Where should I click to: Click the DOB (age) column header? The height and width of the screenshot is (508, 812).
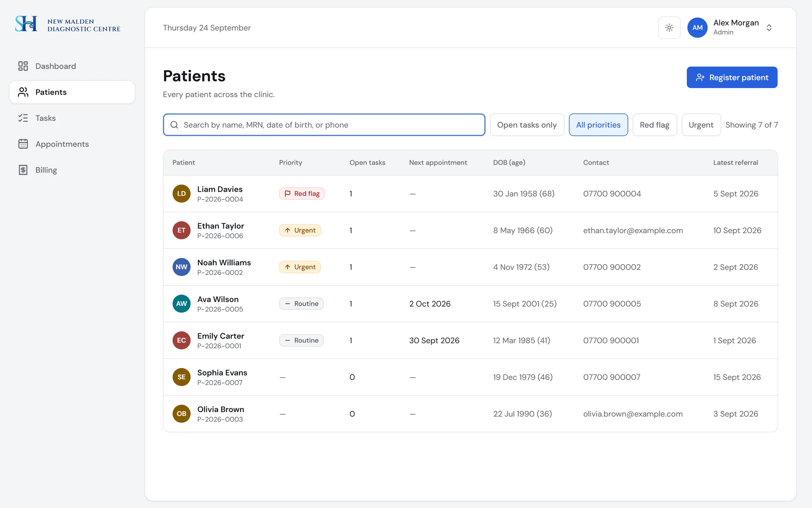coord(509,163)
